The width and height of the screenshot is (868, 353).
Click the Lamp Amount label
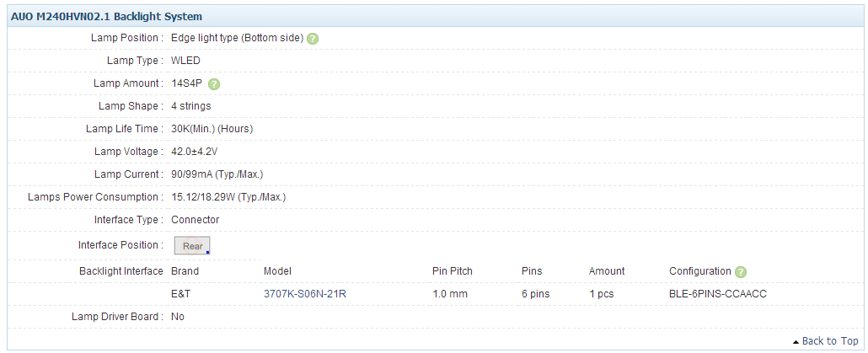tap(128, 83)
